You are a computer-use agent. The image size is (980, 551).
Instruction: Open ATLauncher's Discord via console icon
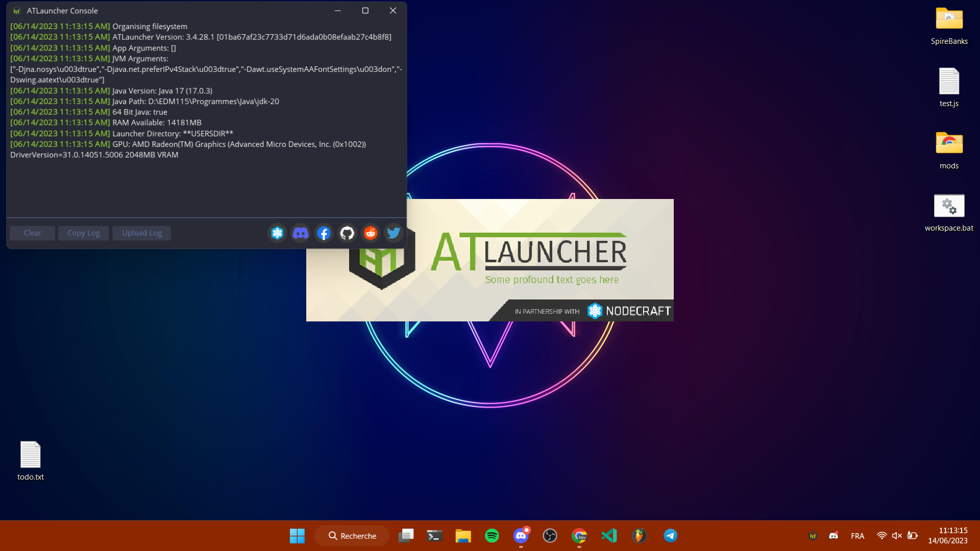[300, 233]
